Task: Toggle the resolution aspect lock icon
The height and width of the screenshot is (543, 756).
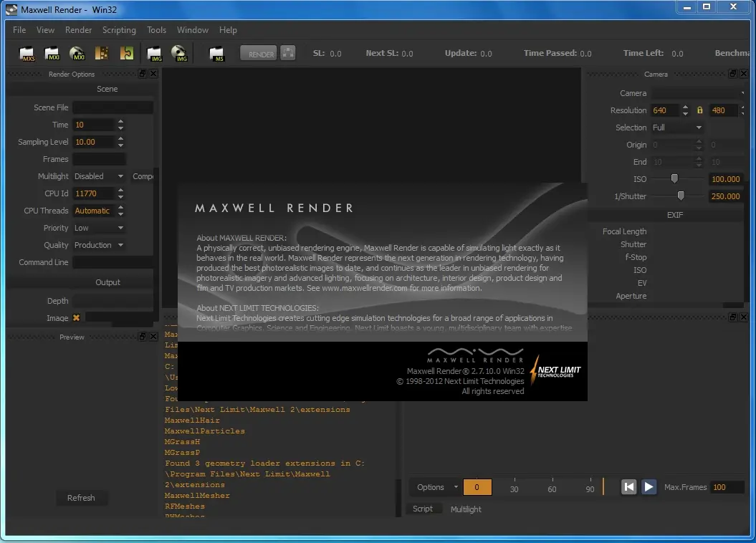Action: click(x=699, y=110)
